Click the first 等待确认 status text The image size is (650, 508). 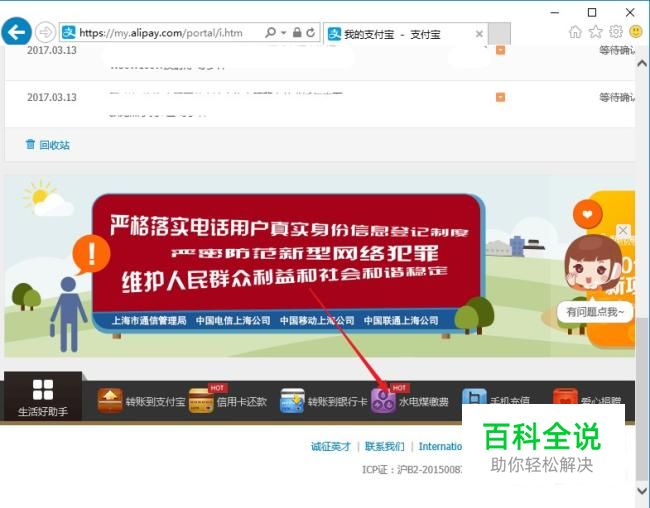click(617, 50)
